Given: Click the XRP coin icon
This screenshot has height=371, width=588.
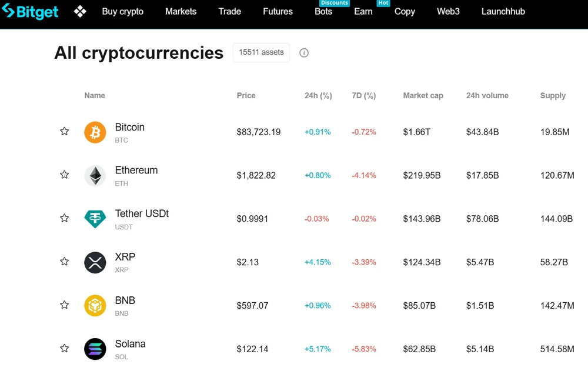Looking at the screenshot, I should click(95, 262).
